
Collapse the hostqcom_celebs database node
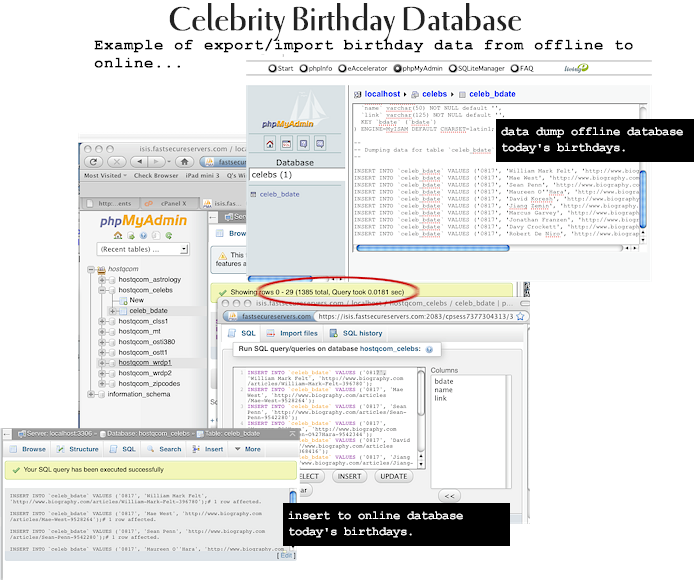102,290
